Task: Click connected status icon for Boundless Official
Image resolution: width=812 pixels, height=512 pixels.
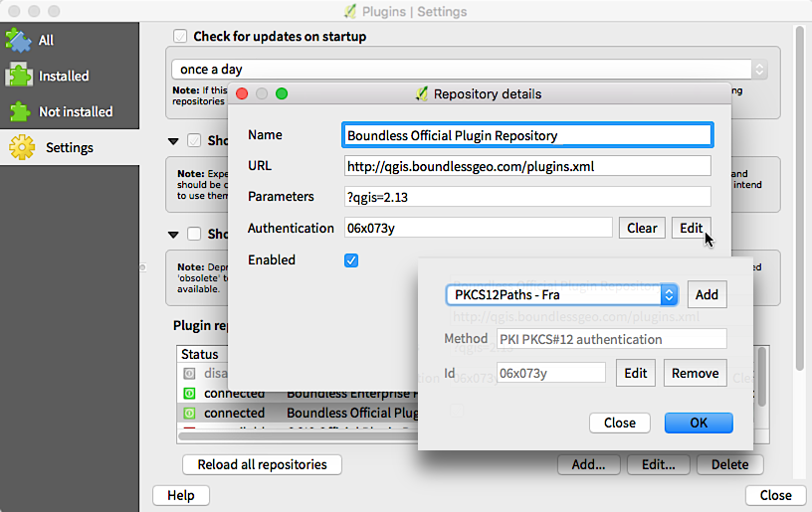Action: click(189, 414)
